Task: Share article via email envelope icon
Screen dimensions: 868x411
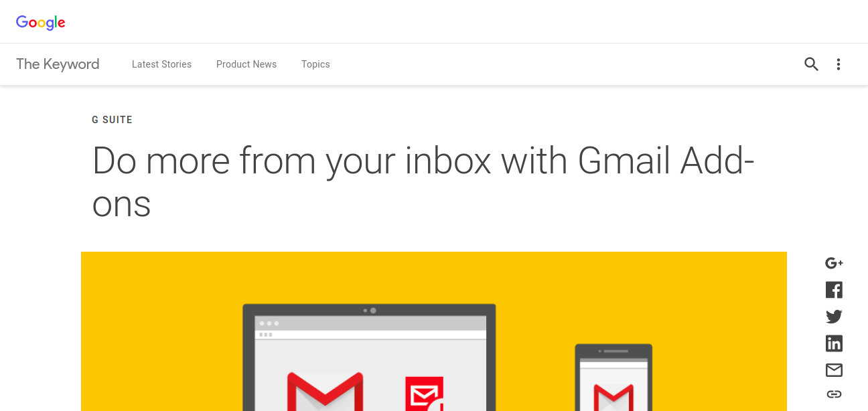Action: [834, 370]
